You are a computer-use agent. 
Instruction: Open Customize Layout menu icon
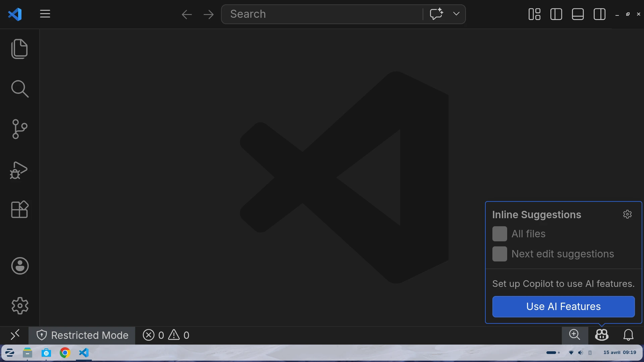tap(534, 14)
